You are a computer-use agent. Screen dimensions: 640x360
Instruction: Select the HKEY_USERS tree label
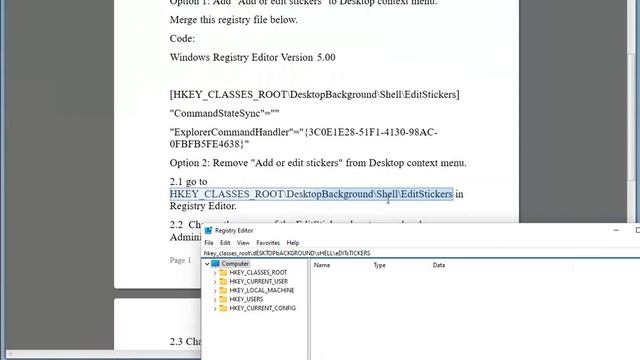[x=246, y=300]
